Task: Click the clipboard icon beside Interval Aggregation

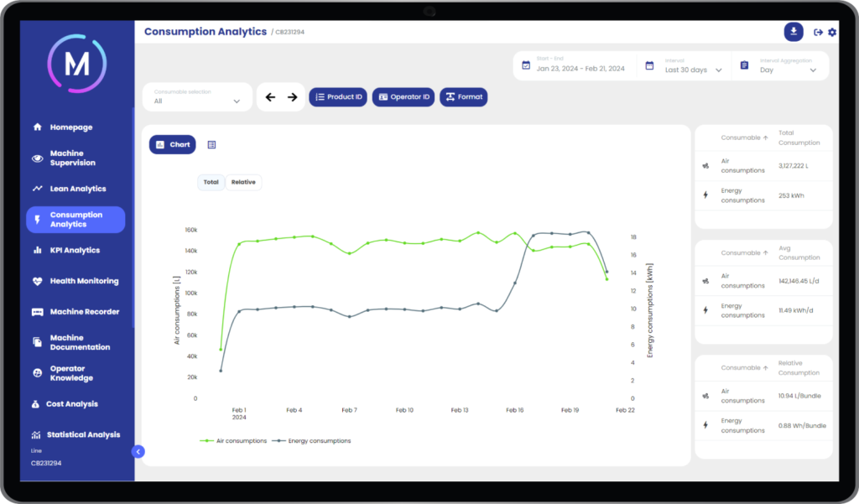Action: (x=744, y=65)
